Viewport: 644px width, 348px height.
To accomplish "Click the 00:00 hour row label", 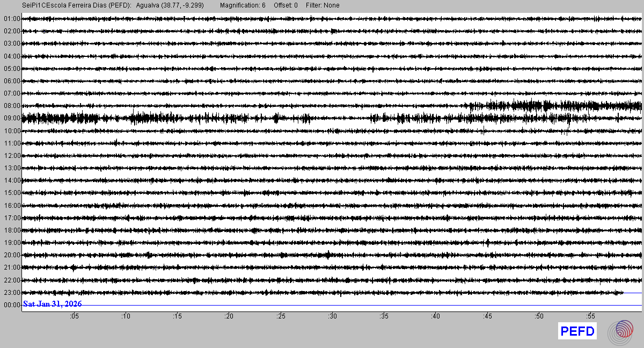I will click(x=11, y=305).
